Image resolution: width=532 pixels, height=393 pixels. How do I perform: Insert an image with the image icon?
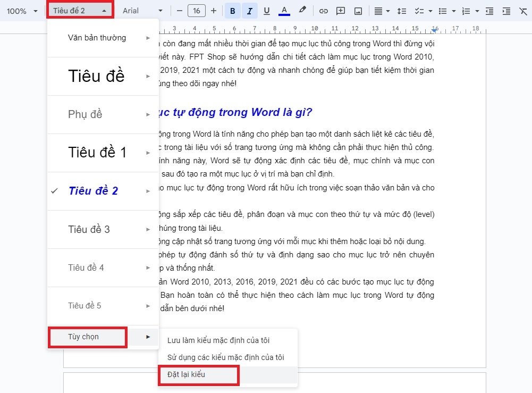tap(358, 11)
